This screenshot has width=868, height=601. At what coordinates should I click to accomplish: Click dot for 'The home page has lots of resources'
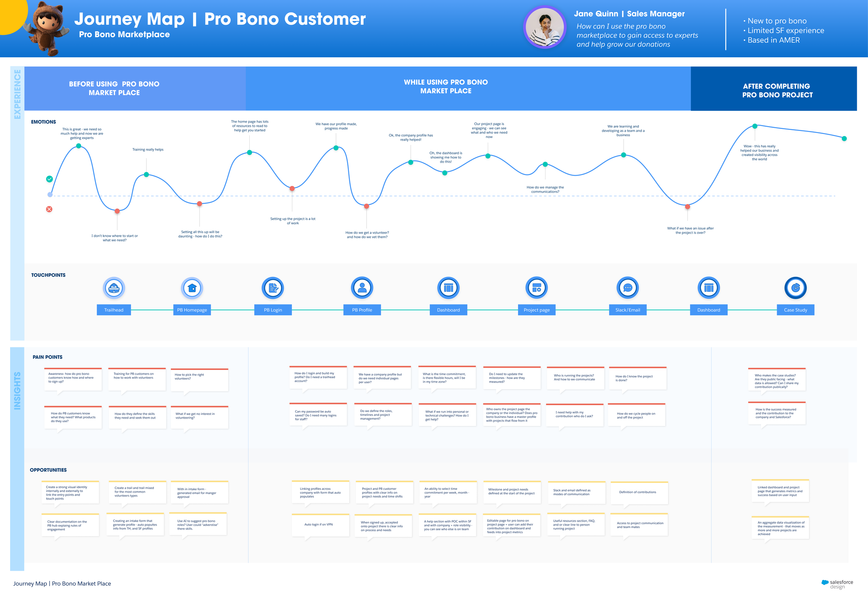coord(249,153)
